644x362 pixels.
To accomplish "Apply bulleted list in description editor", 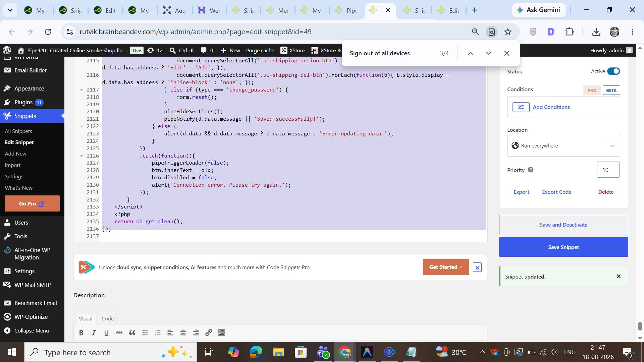I will pos(145,333).
